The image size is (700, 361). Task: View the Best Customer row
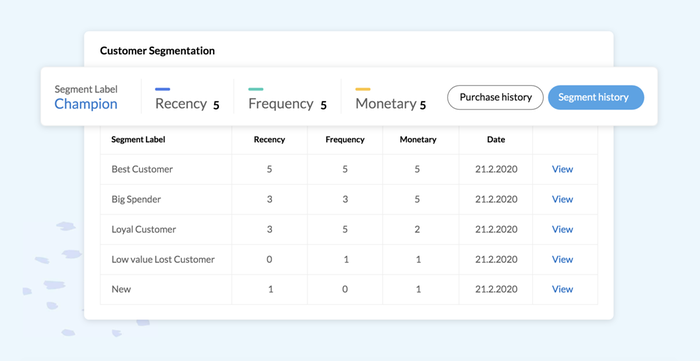click(562, 169)
